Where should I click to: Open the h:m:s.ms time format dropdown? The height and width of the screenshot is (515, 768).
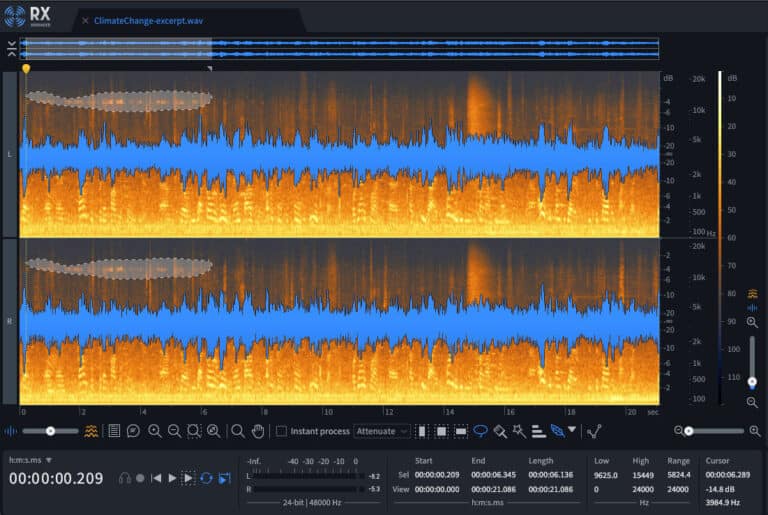click(30, 460)
